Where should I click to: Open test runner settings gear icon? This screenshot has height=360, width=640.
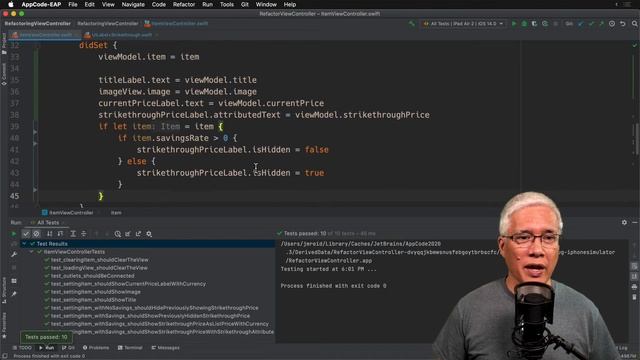(149, 234)
